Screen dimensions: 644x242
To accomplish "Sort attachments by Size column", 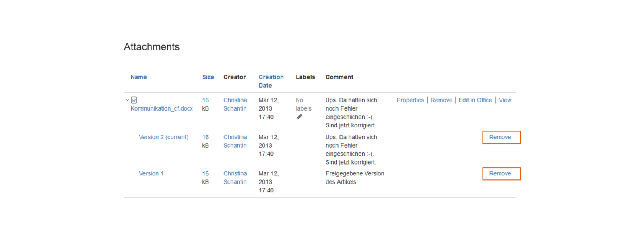I will 208,77.
